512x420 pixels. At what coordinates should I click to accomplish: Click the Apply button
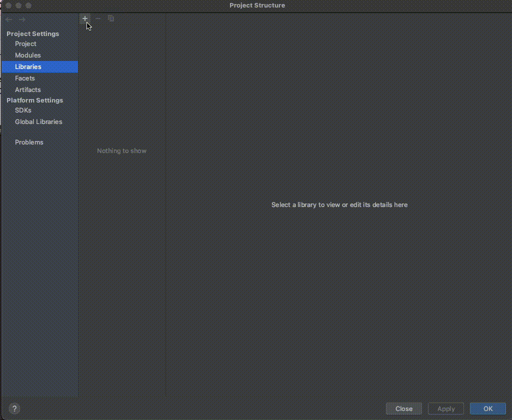pos(446,408)
